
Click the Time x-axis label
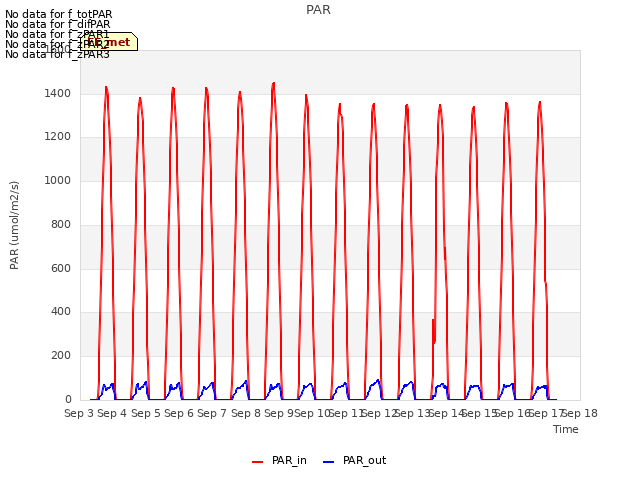click(566, 429)
